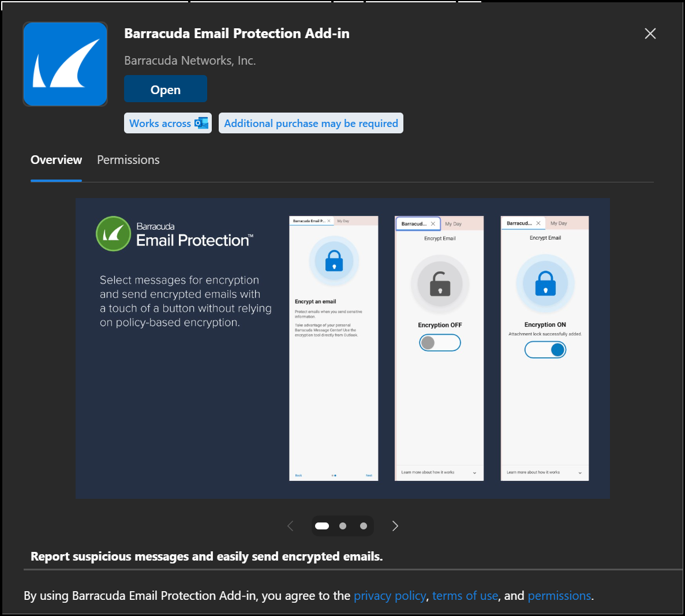This screenshot has width=685, height=616.
Task: Switch to the Overview tab
Action: tap(57, 160)
